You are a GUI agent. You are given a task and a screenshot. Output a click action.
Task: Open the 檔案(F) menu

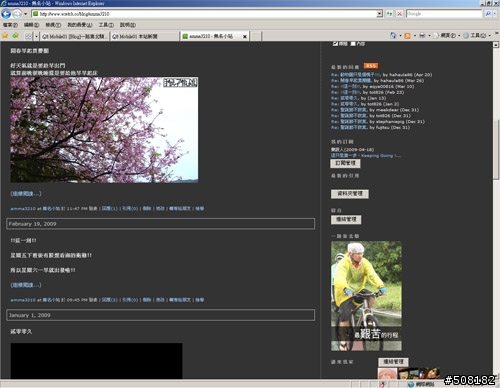pos(10,25)
